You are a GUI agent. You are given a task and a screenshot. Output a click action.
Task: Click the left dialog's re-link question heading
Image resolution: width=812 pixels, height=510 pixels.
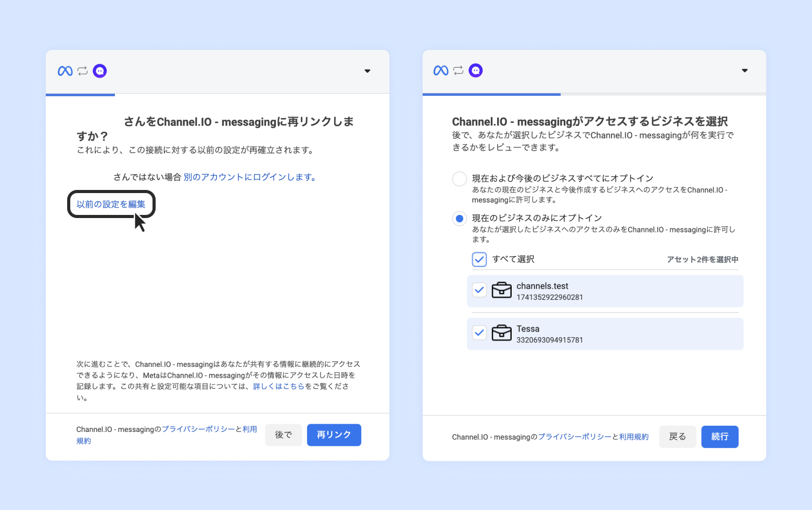(215, 129)
